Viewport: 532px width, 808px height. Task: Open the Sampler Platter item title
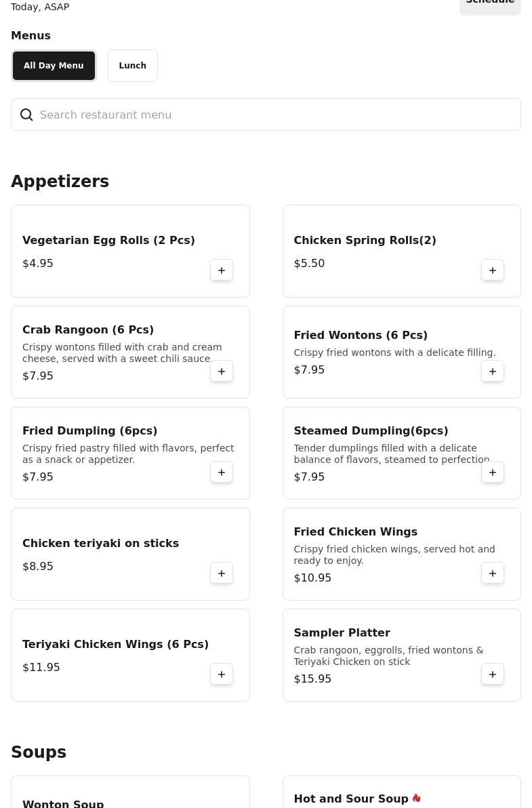pyautogui.click(x=342, y=633)
